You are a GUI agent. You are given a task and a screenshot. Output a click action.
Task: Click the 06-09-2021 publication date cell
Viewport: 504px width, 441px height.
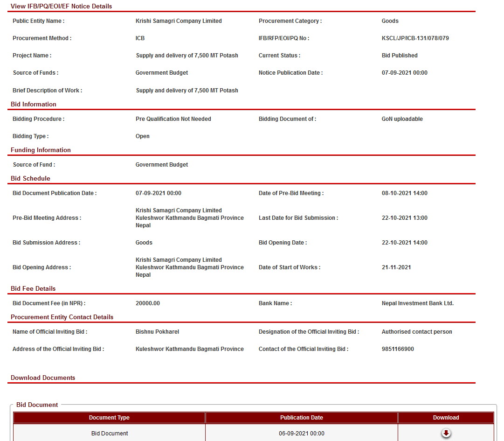pyautogui.click(x=301, y=434)
